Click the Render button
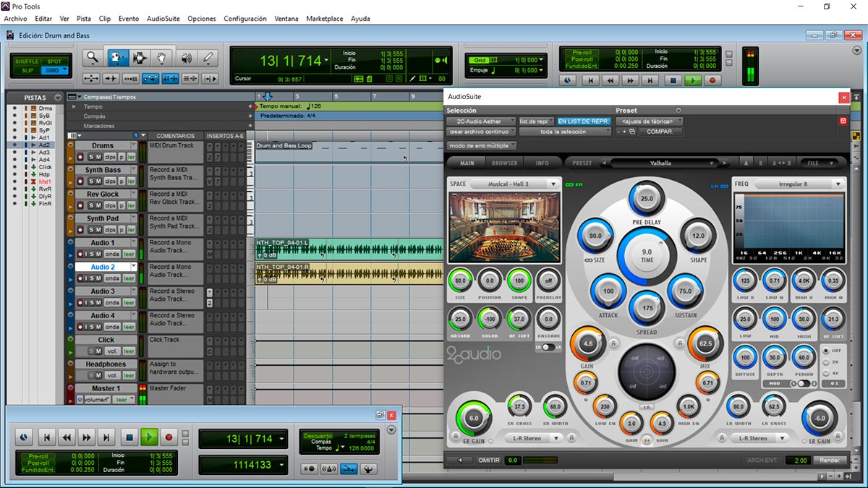The image size is (868, 488). point(830,460)
